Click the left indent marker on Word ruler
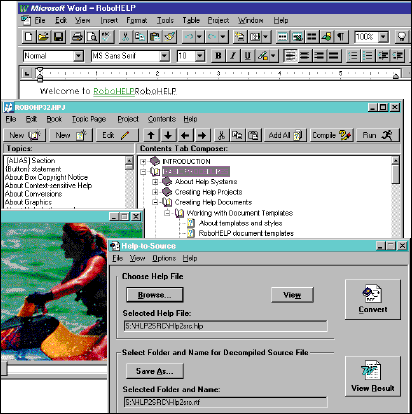The image size is (412, 414). pyautogui.click(x=40, y=78)
